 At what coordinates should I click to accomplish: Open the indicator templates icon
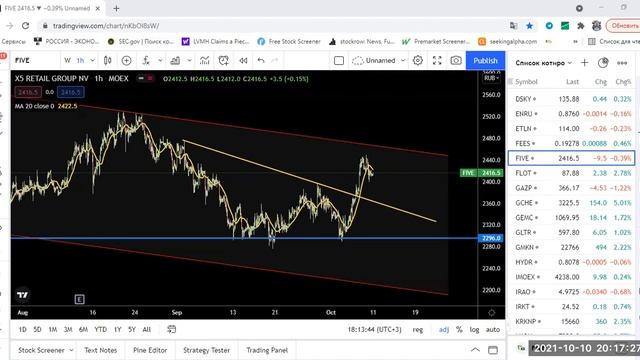(x=204, y=60)
